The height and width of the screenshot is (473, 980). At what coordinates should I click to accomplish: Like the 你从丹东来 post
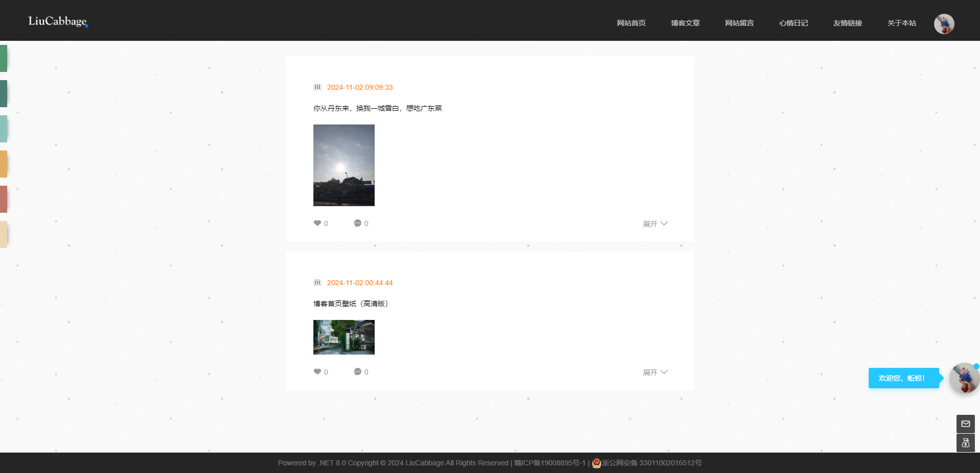(x=321, y=223)
